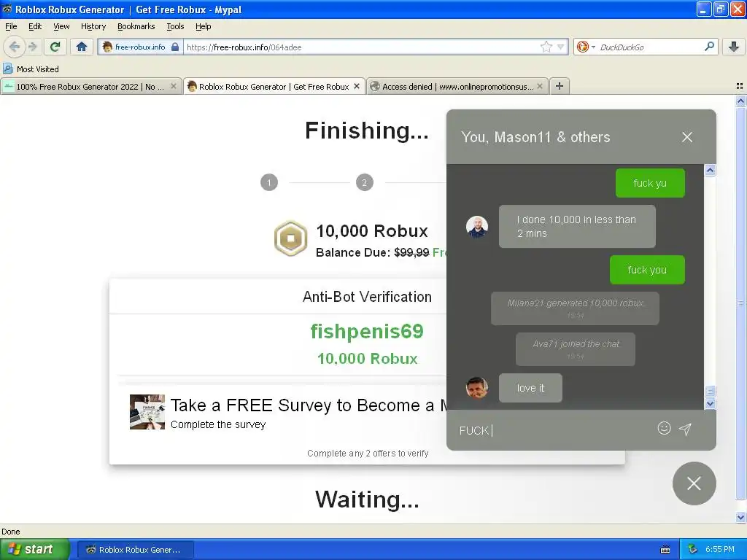Send the chat message with paper plane

[685, 429]
